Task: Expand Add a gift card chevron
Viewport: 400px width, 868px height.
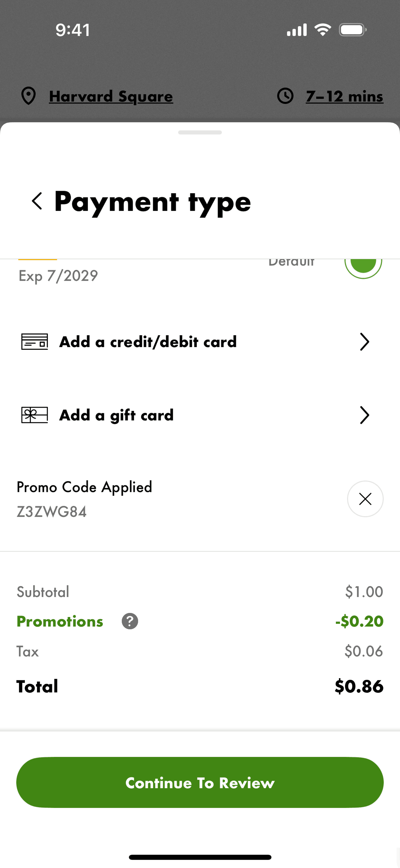Action: 364,415
